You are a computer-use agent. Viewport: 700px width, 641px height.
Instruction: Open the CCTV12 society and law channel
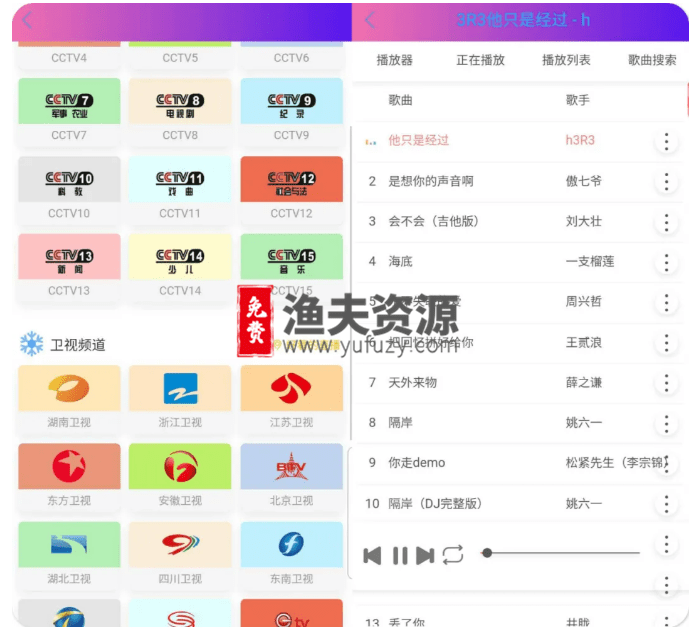click(x=292, y=189)
